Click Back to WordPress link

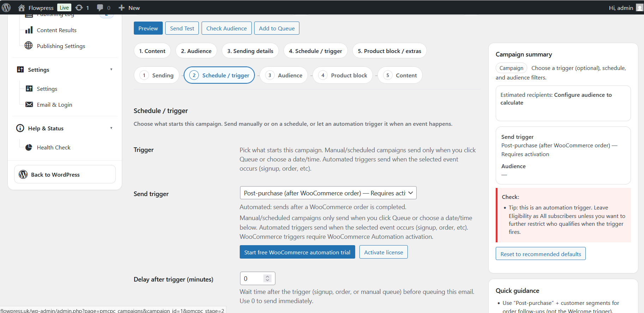[x=65, y=175]
